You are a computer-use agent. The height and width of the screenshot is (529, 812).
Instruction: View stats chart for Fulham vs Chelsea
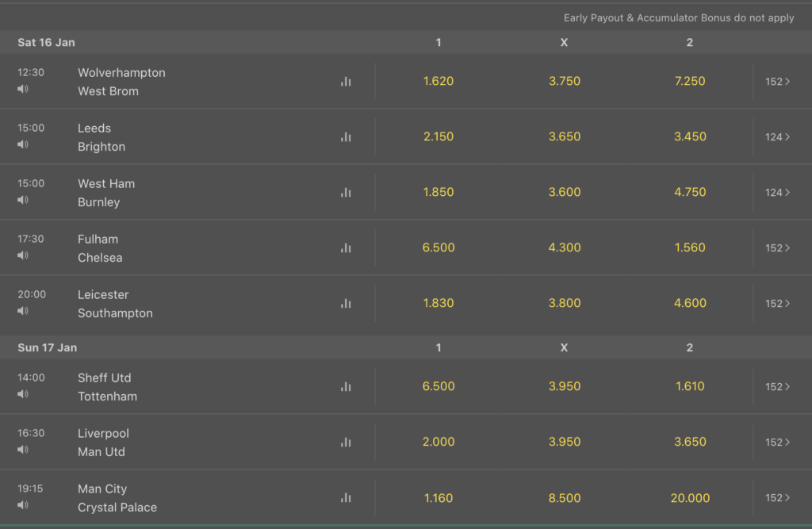(x=346, y=247)
